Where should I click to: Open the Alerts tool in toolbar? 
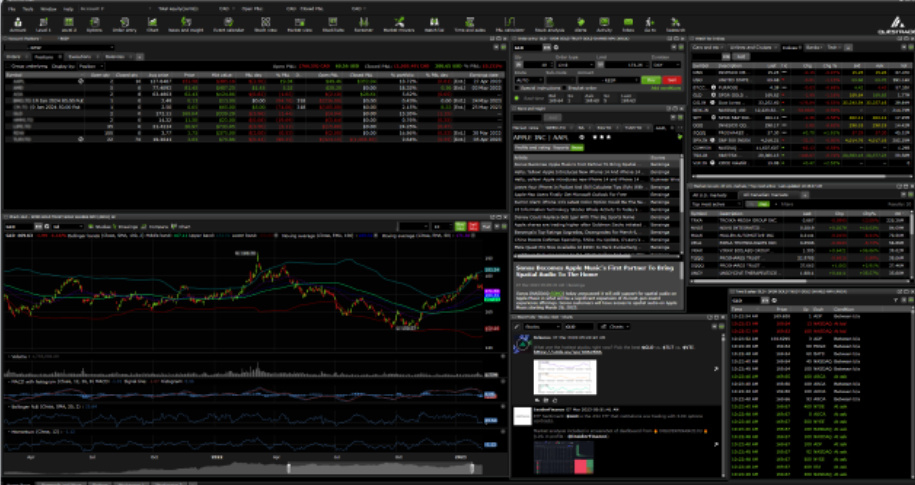581,25
